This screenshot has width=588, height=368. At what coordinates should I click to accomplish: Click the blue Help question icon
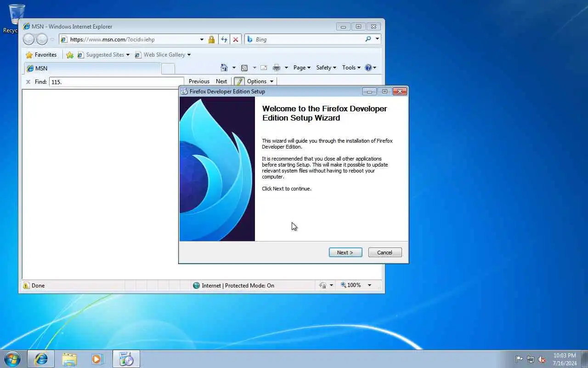point(368,68)
